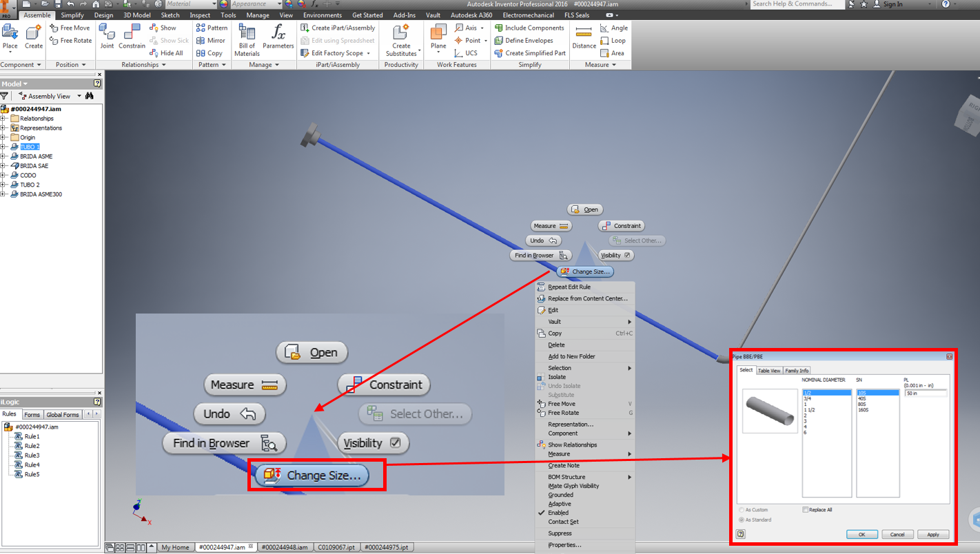The height and width of the screenshot is (554, 980).
Task: Click the Distance measure tool
Action: pos(584,36)
